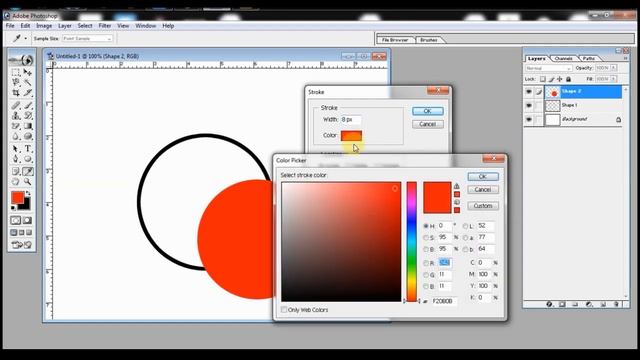Viewport: 640px width, 360px height.
Task: Open the blend mode dropdown in Layers
Action: (549, 68)
